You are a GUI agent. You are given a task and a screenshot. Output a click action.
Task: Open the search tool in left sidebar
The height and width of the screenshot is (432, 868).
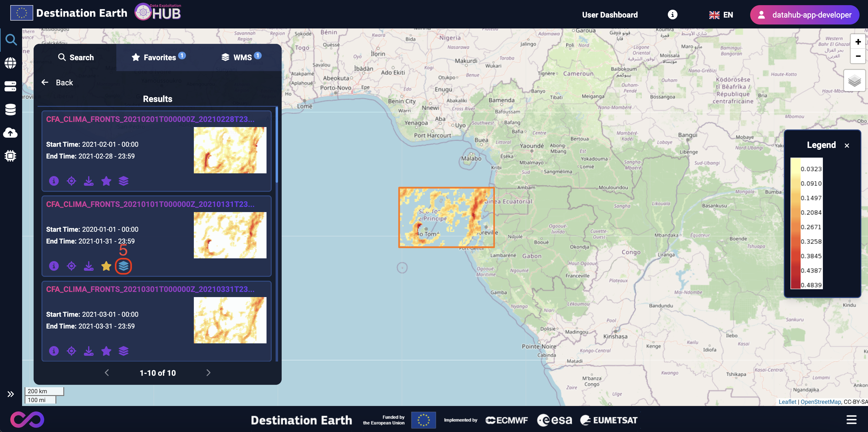11,40
